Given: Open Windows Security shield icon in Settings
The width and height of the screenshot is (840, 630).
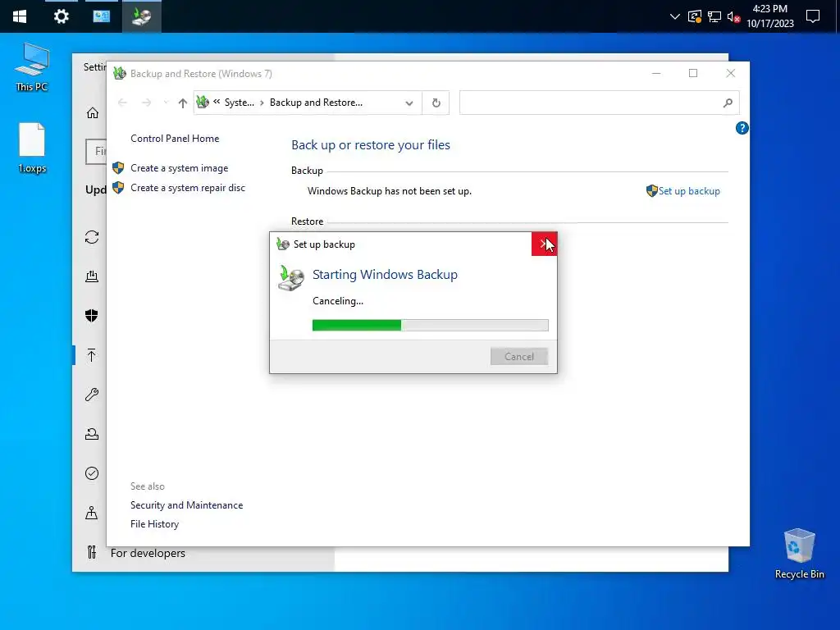Looking at the screenshot, I should (x=92, y=316).
